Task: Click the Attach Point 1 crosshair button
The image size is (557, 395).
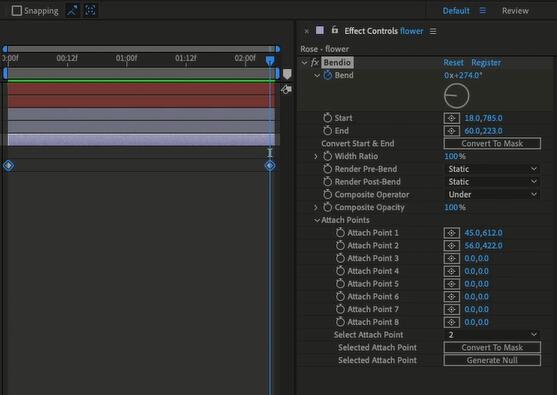Action: 451,233
